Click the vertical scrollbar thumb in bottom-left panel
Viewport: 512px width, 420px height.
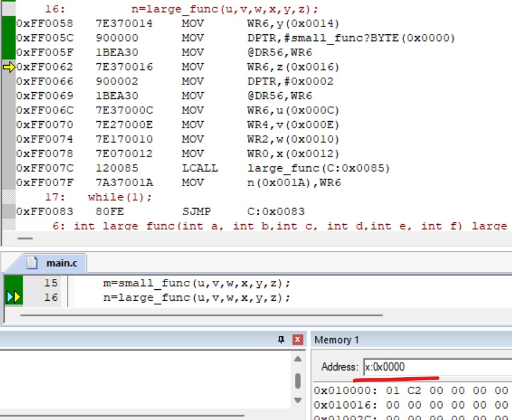297,380
